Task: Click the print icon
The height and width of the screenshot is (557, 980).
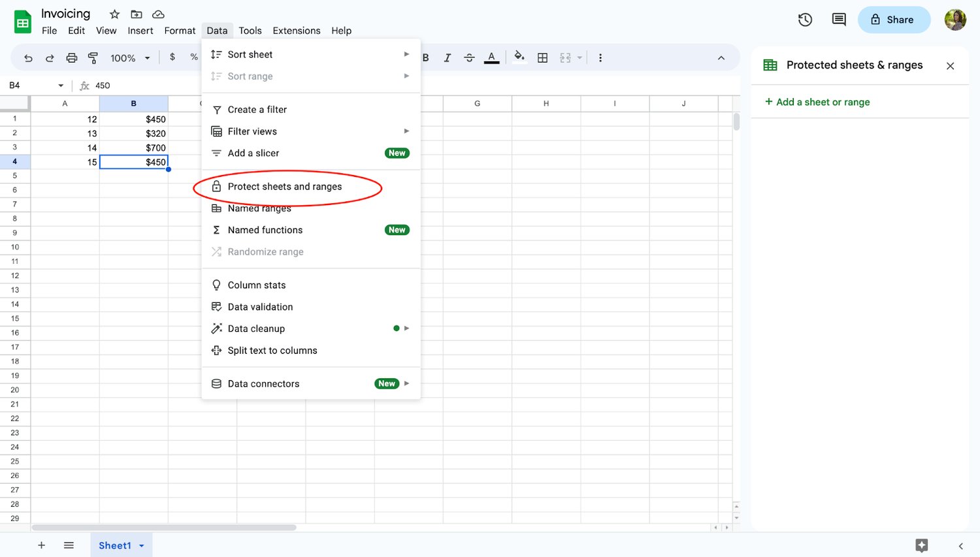Action: [71, 57]
